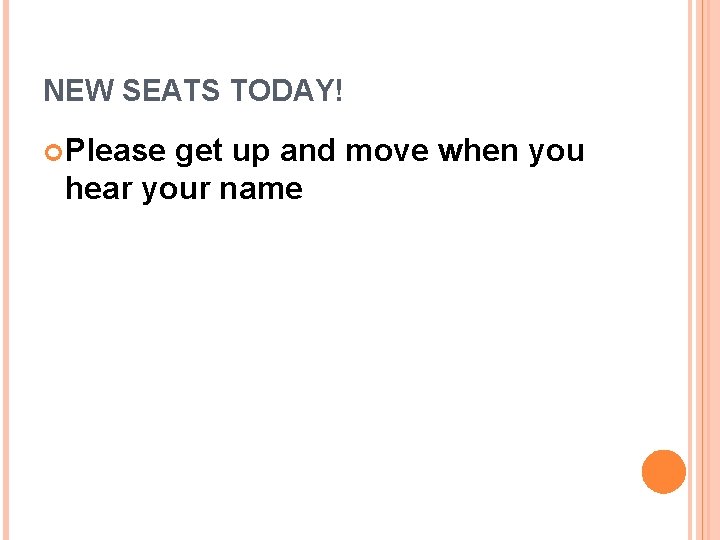Click the word hear on second line

coord(99,188)
